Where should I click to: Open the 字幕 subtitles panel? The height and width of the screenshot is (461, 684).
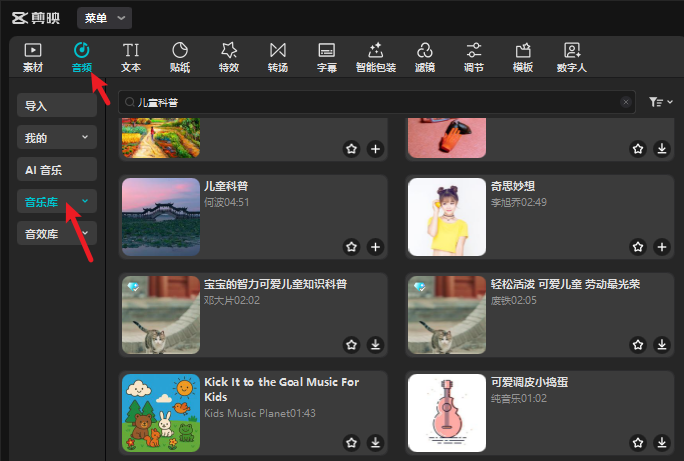(x=326, y=57)
